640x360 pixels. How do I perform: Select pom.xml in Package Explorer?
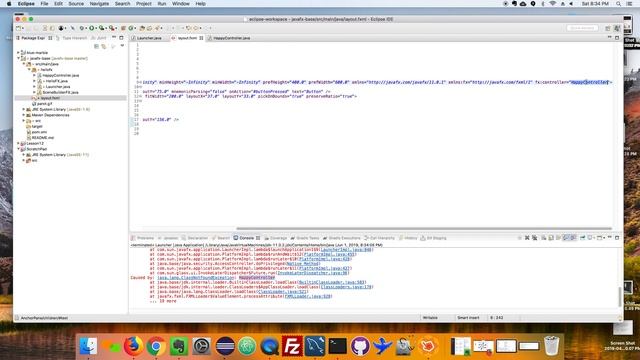coord(39,132)
